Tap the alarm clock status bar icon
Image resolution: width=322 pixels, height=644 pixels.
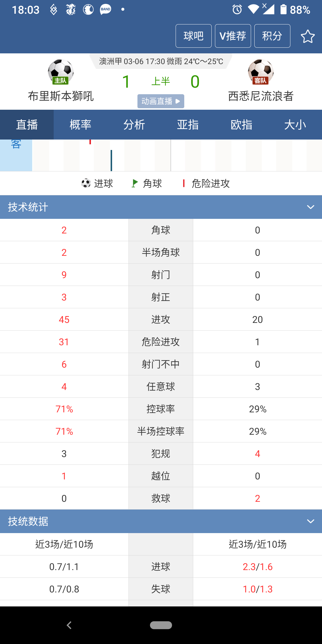pyautogui.click(x=237, y=10)
